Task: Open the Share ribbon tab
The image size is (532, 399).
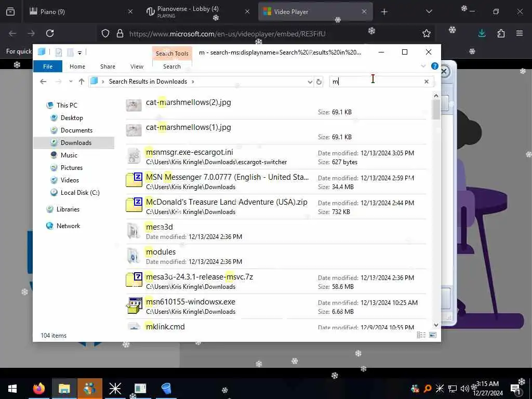Action: pos(108,66)
